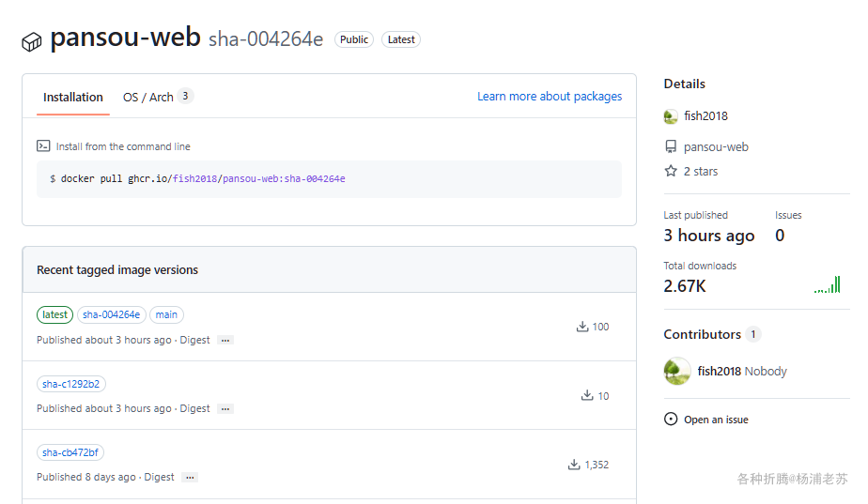Open fish2018 owner link in Details

[705, 116]
